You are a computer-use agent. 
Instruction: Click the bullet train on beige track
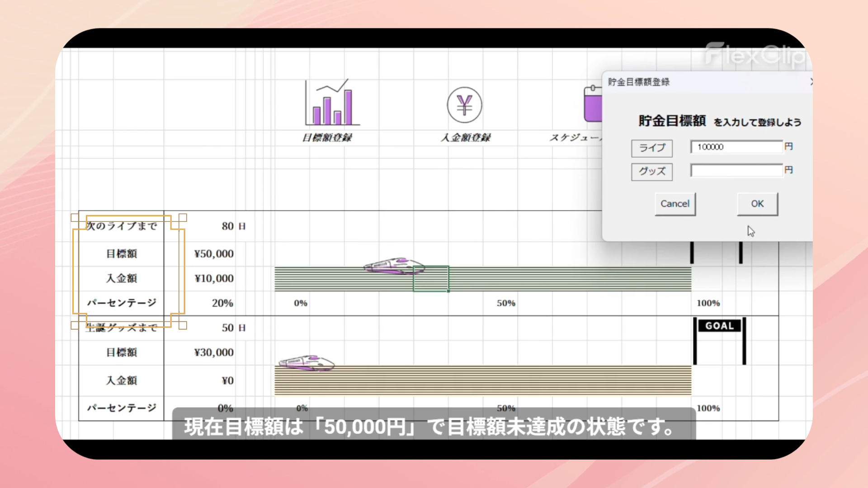click(307, 363)
